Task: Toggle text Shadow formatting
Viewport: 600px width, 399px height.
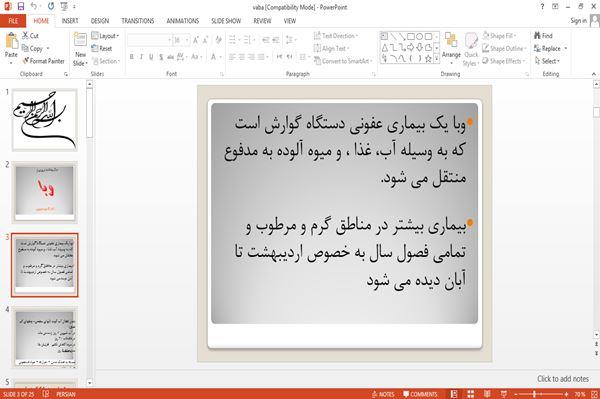Action: (161, 57)
